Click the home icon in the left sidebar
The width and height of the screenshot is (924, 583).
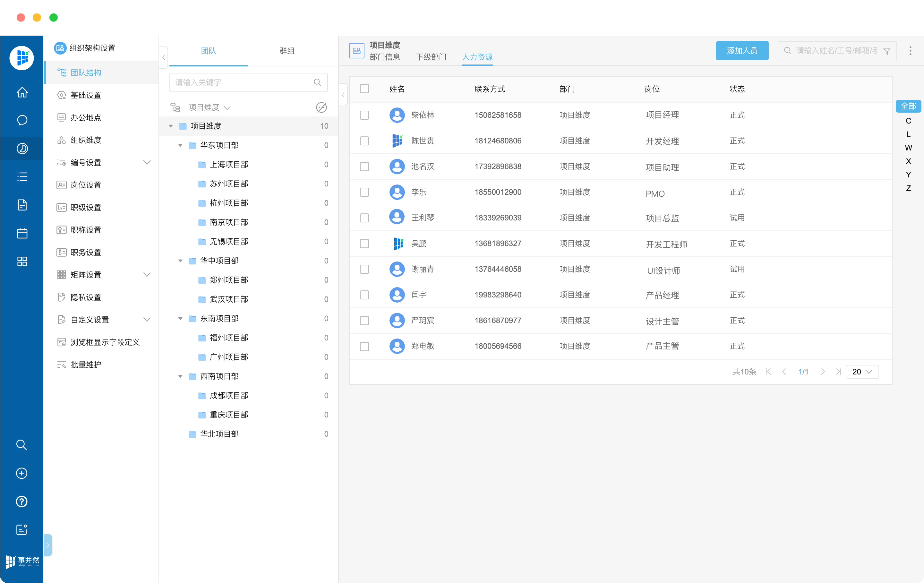(22, 92)
